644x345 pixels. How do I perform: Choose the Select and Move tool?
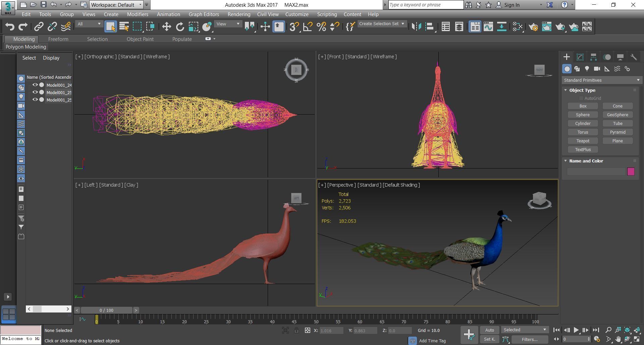tap(166, 26)
